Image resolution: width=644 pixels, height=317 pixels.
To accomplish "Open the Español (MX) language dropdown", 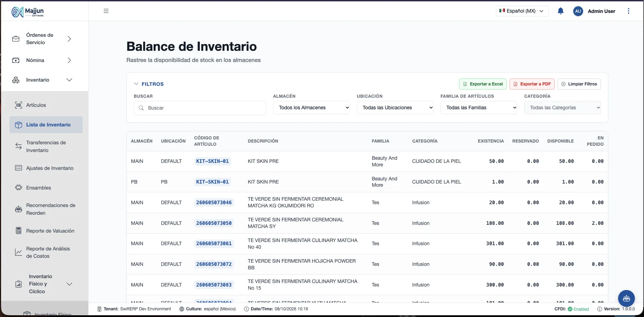I will pos(522,11).
